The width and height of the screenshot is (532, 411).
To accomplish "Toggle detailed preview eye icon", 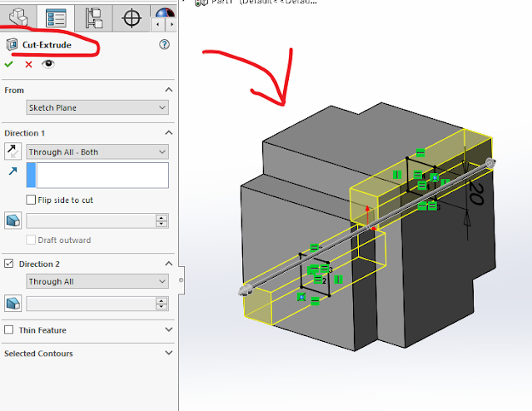I will point(48,64).
